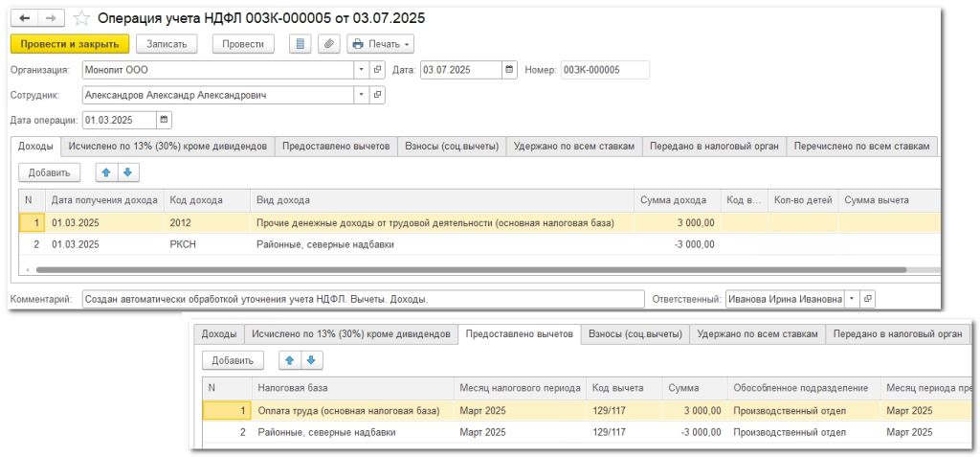Click the Дата операции field 01.03.2025
980x457 pixels.
pyautogui.click(x=120, y=120)
